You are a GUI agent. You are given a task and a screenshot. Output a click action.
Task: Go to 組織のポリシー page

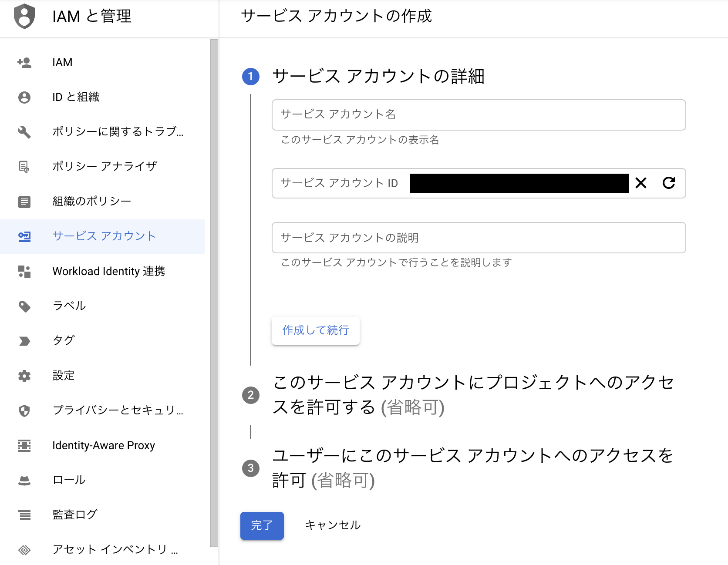click(102, 202)
